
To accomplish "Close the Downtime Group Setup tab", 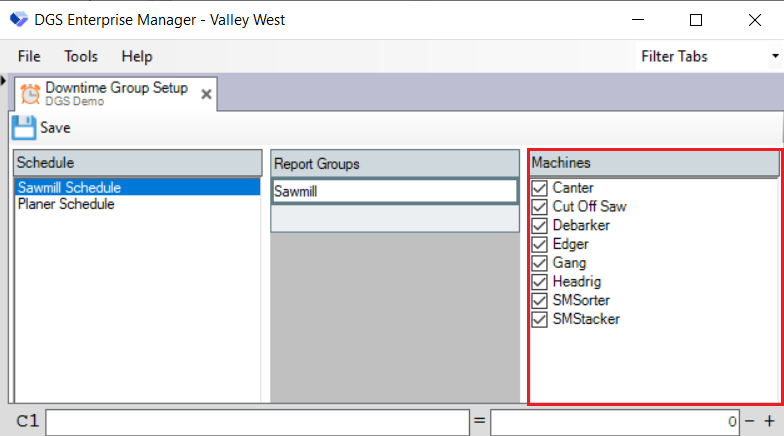I will (x=206, y=94).
